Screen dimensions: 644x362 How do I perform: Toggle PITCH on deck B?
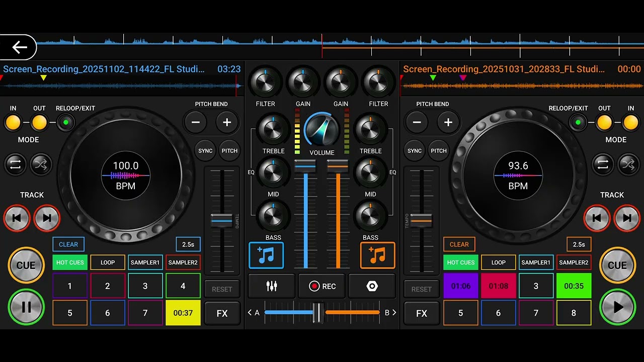tap(439, 151)
